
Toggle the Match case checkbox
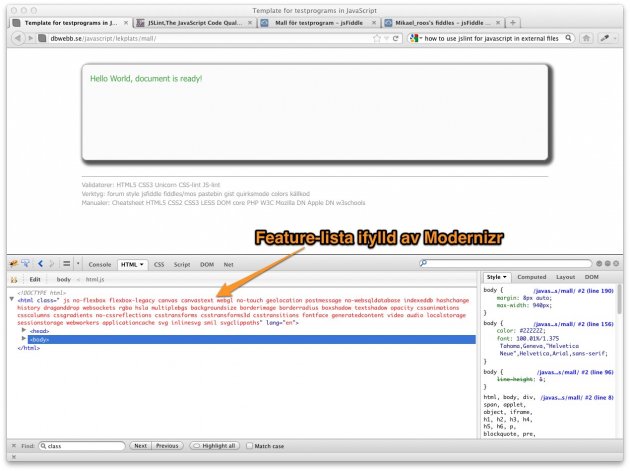click(250, 446)
